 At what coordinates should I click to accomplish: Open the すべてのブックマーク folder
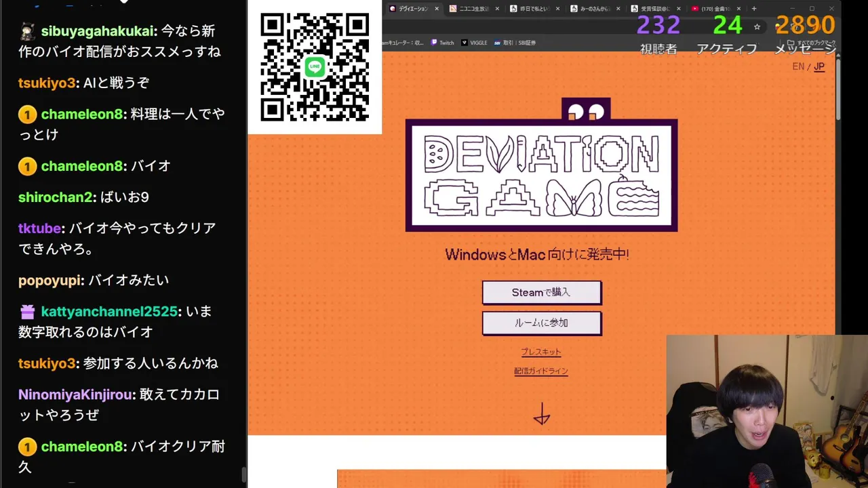click(812, 43)
